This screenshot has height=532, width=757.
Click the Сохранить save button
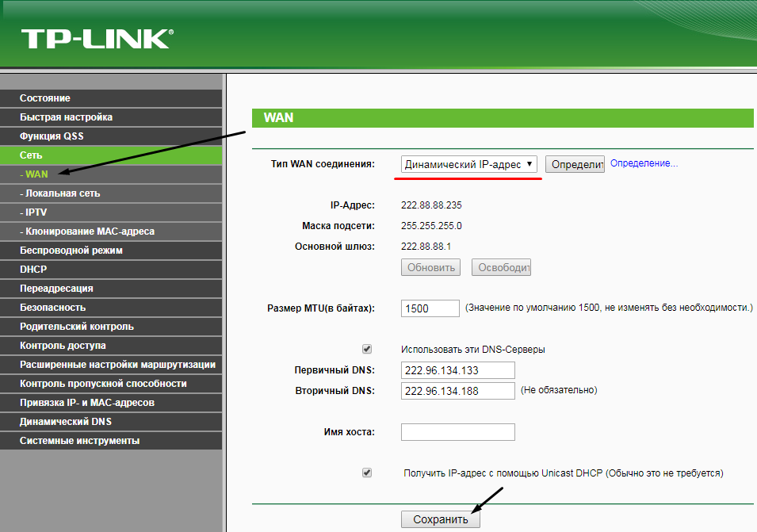coord(440,519)
